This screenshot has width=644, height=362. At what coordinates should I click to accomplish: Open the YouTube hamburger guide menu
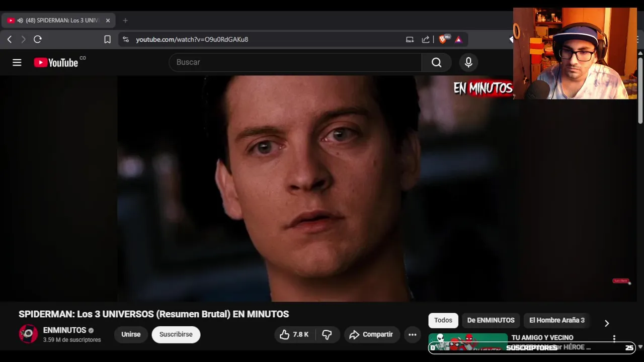point(17,62)
